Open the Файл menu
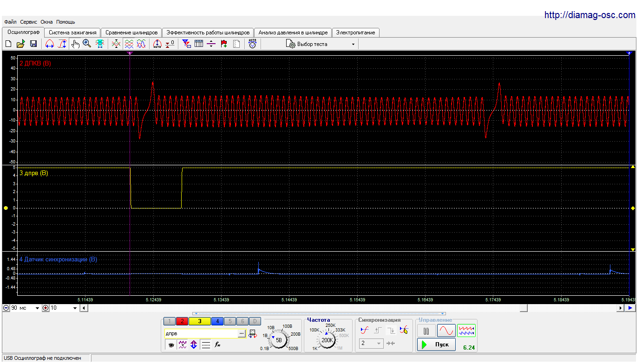 10,22
